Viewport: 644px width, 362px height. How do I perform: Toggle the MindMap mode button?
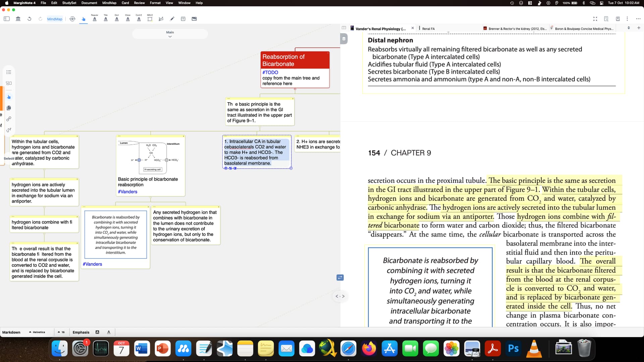55,19
